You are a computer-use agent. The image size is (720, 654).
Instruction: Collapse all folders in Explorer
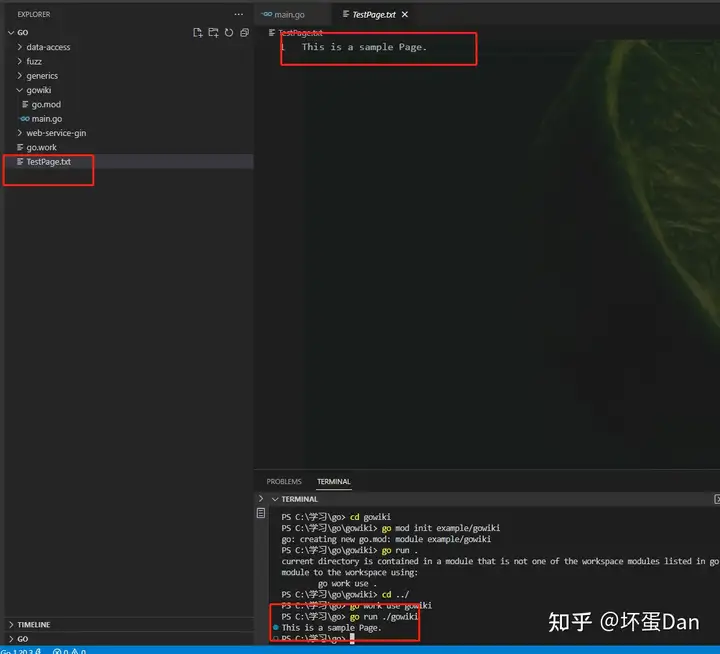[x=244, y=33]
